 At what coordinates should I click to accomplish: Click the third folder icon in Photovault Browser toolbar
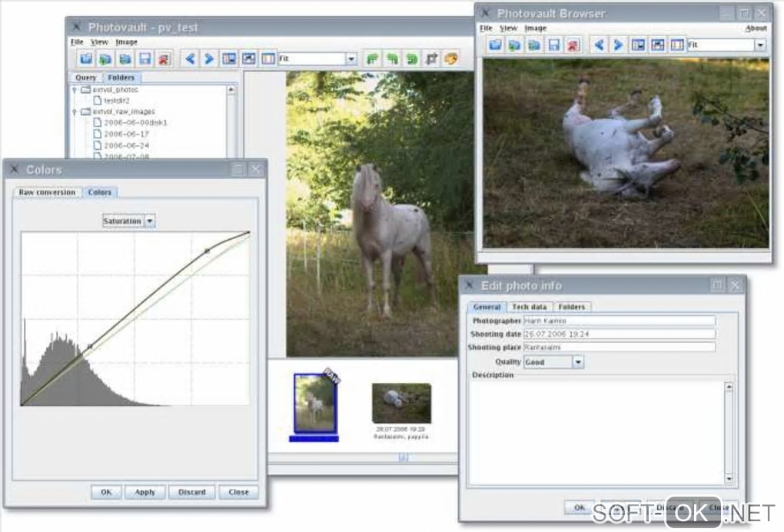coord(534,45)
